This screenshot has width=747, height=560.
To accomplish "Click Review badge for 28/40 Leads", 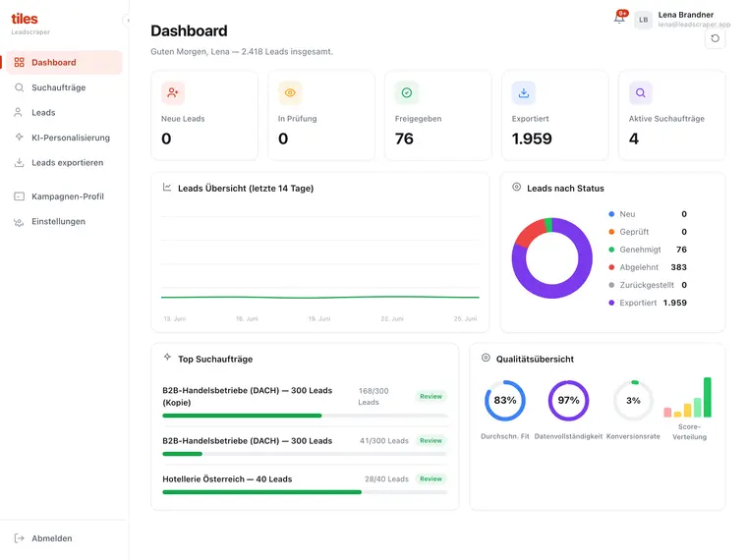I will coord(431,479).
